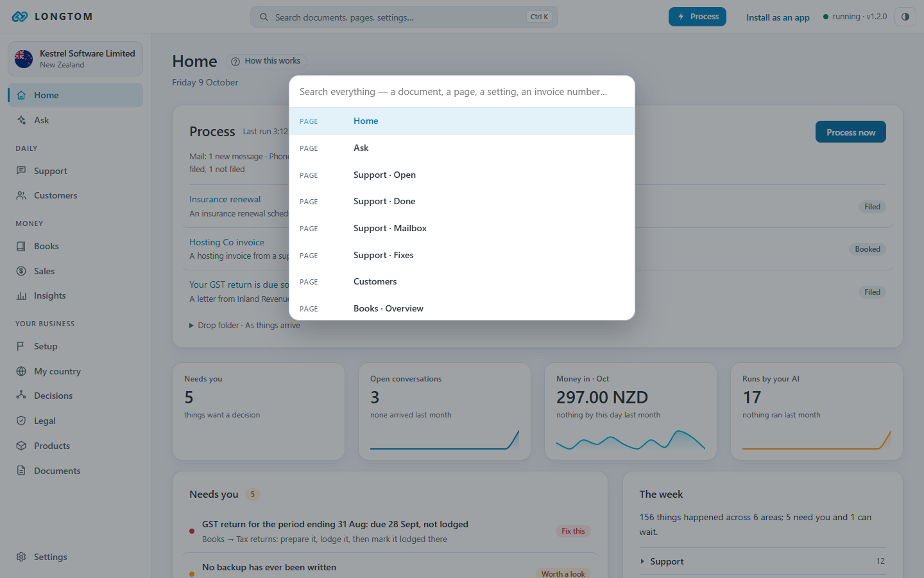The height and width of the screenshot is (578, 924).
Task: Pick the Support · Fixes result
Action: [462, 255]
